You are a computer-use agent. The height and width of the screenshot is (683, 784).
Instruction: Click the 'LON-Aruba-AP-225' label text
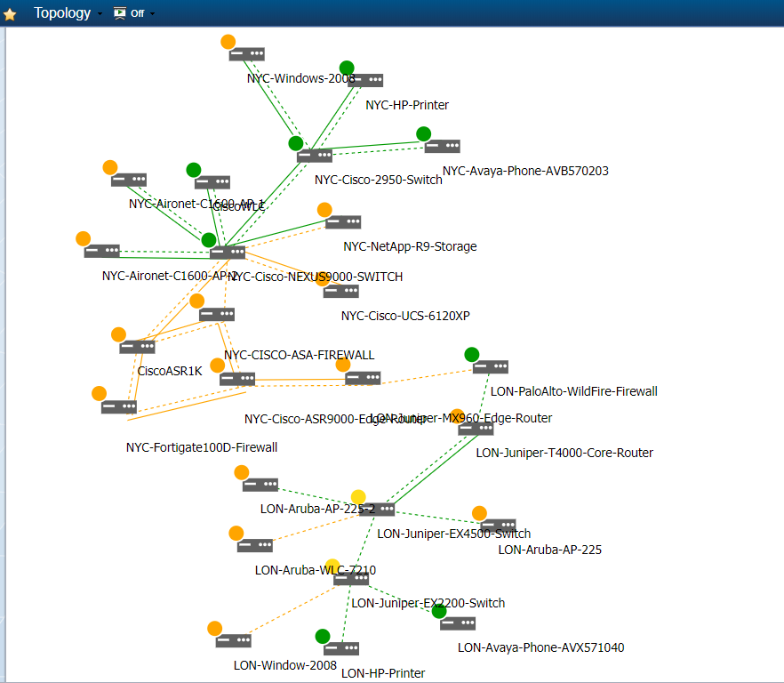tap(550, 550)
